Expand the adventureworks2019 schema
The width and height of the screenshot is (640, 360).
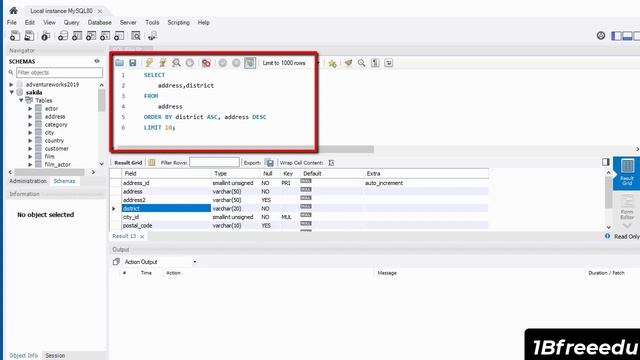(x=11, y=84)
